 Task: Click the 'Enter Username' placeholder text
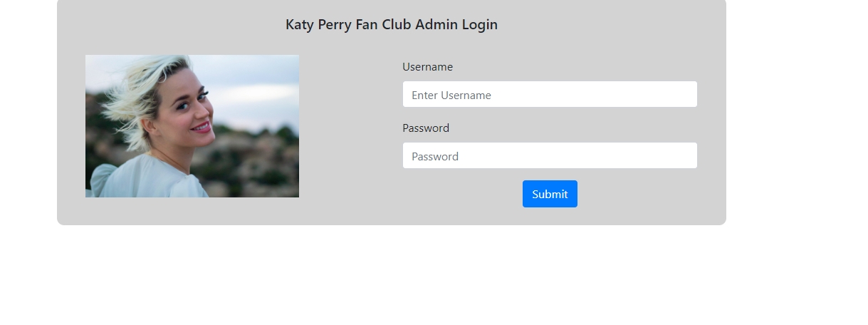451,96
